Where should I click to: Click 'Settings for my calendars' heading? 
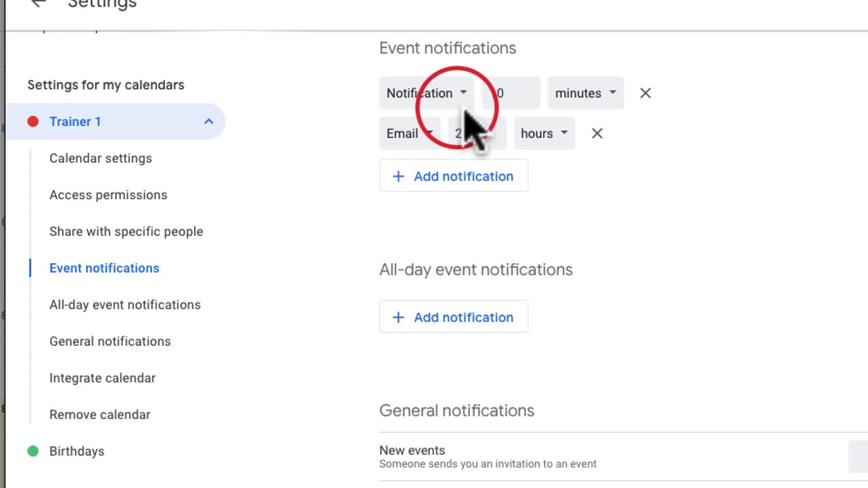click(106, 85)
